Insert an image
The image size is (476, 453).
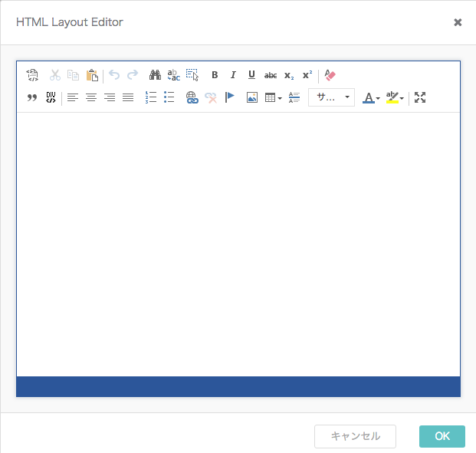252,97
